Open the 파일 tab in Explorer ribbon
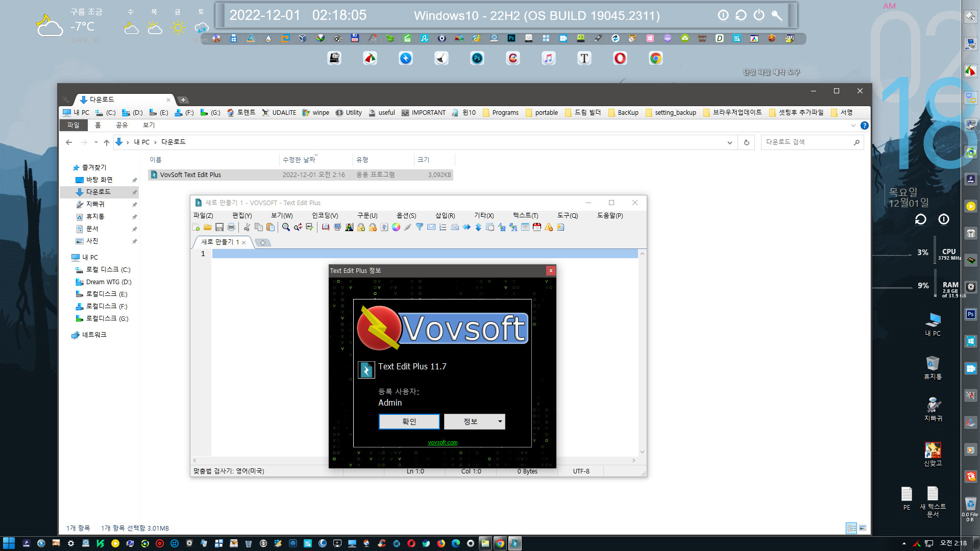The height and width of the screenshot is (551, 980). [73, 125]
